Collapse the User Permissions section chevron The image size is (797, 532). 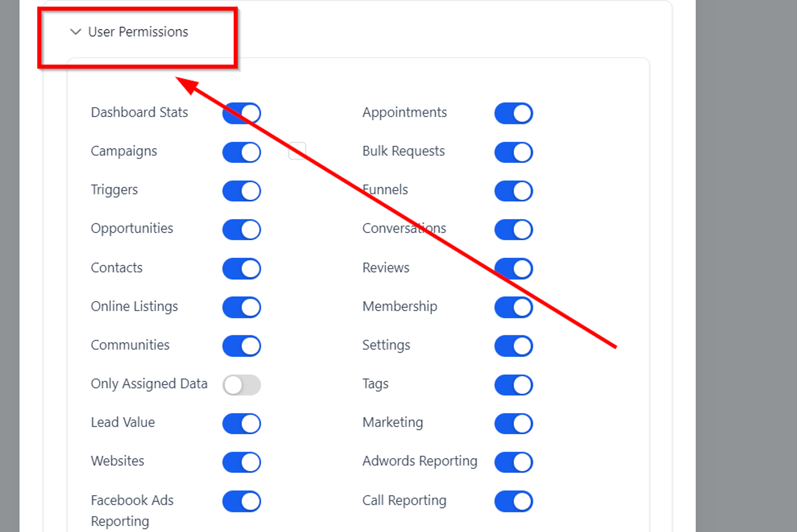(x=75, y=31)
